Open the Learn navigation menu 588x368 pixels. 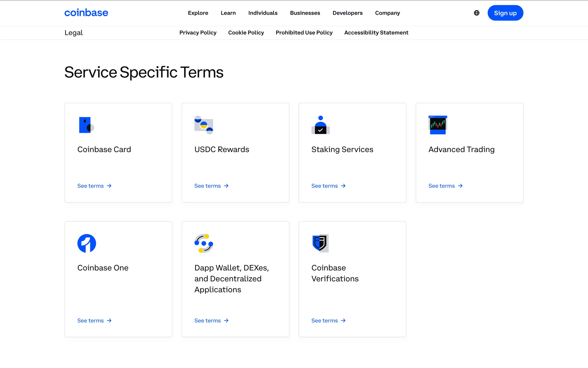point(228,13)
